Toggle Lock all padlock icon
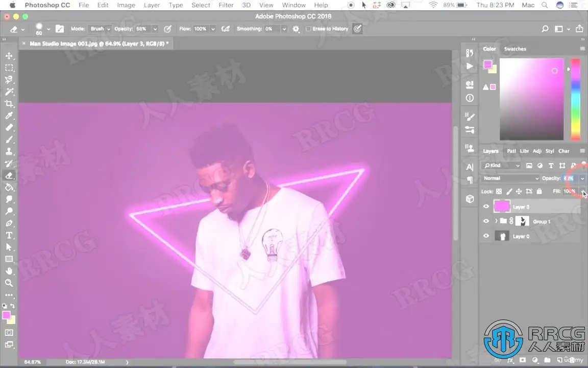The image size is (588, 368). tap(539, 191)
